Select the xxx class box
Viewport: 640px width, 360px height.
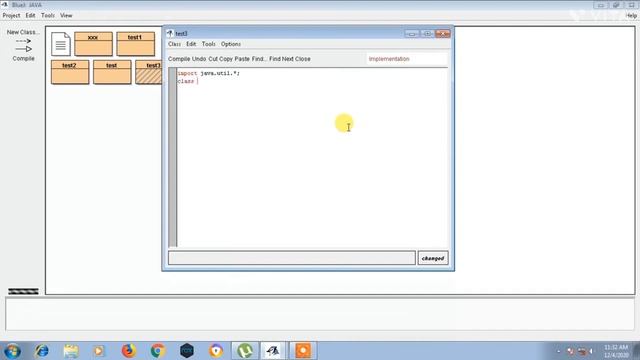click(x=93, y=44)
